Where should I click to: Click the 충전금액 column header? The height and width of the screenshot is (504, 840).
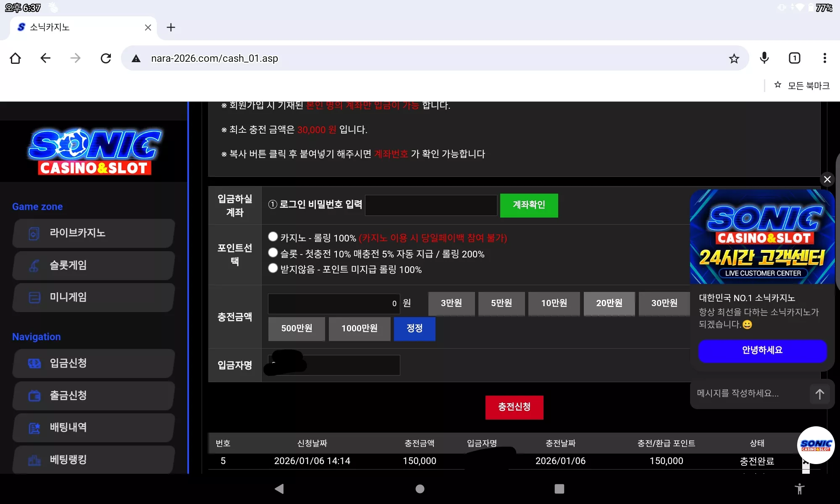[x=420, y=444]
